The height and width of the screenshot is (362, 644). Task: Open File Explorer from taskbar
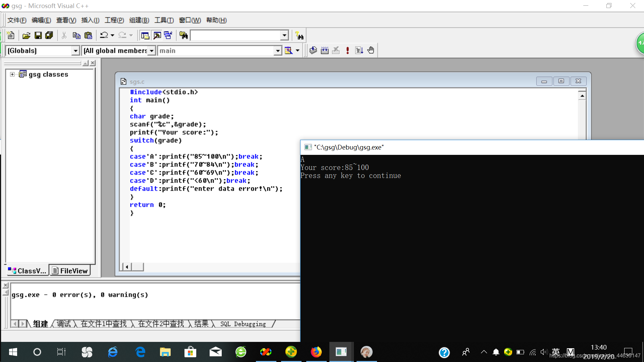[165, 352]
